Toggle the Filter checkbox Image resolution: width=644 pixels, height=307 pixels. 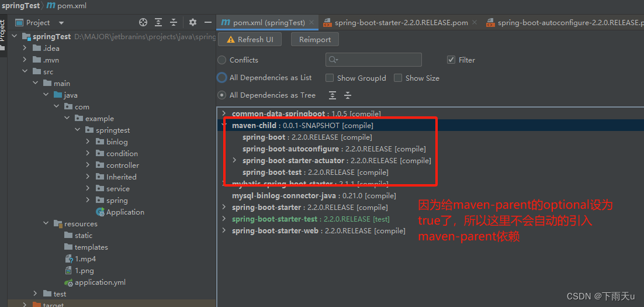[451, 60]
